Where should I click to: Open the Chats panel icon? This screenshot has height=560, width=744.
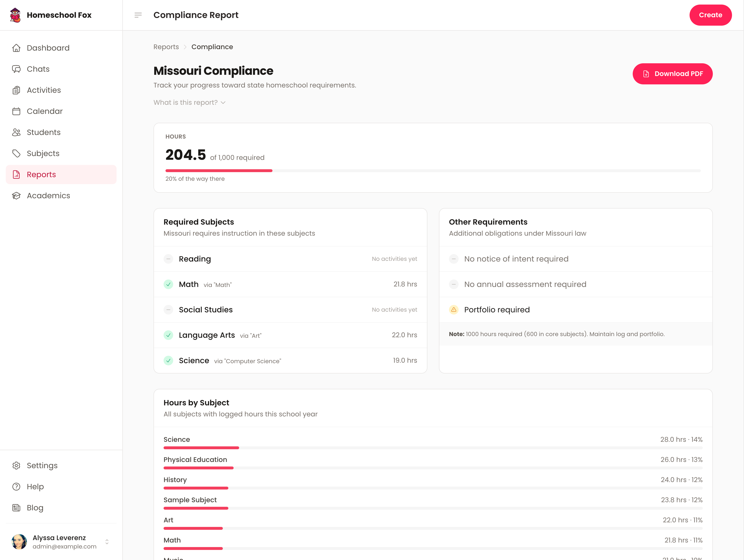click(17, 69)
